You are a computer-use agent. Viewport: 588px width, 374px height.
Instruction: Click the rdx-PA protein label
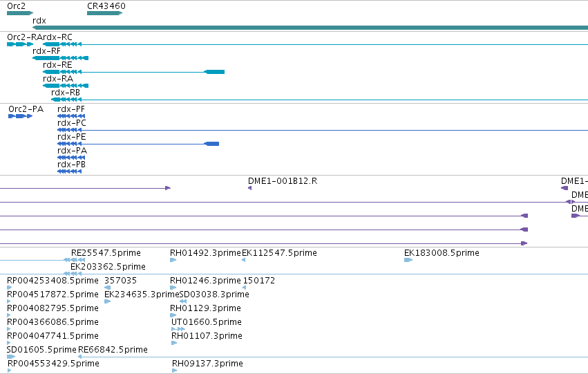click(72, 151)
